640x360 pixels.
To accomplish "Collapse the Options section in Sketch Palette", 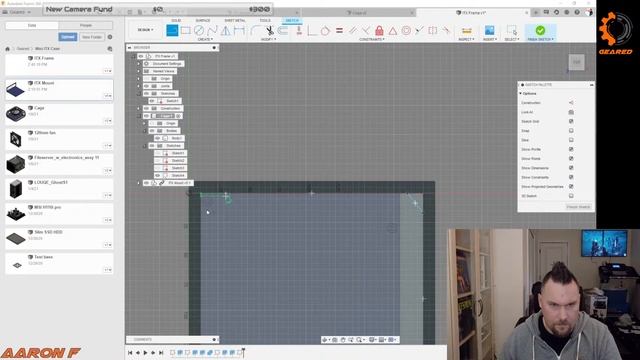I will (x=520, y=93).
